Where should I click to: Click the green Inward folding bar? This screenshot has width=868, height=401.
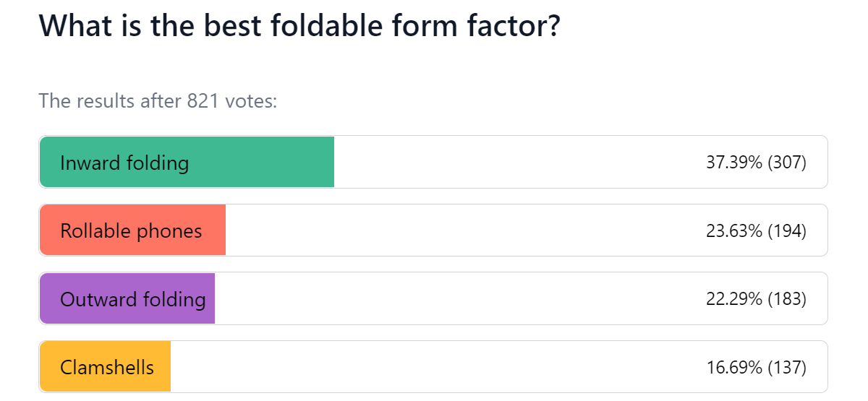pyautogui.click(x=187, y=162)
